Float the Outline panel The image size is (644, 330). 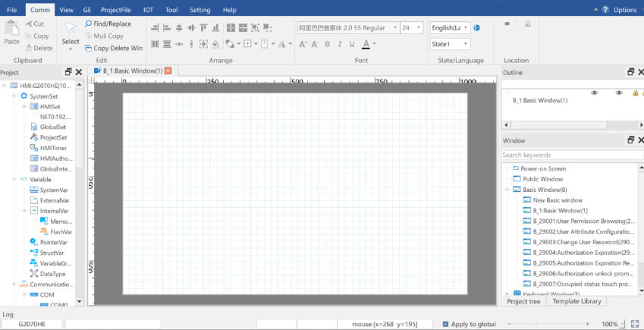tap(631, 72)
